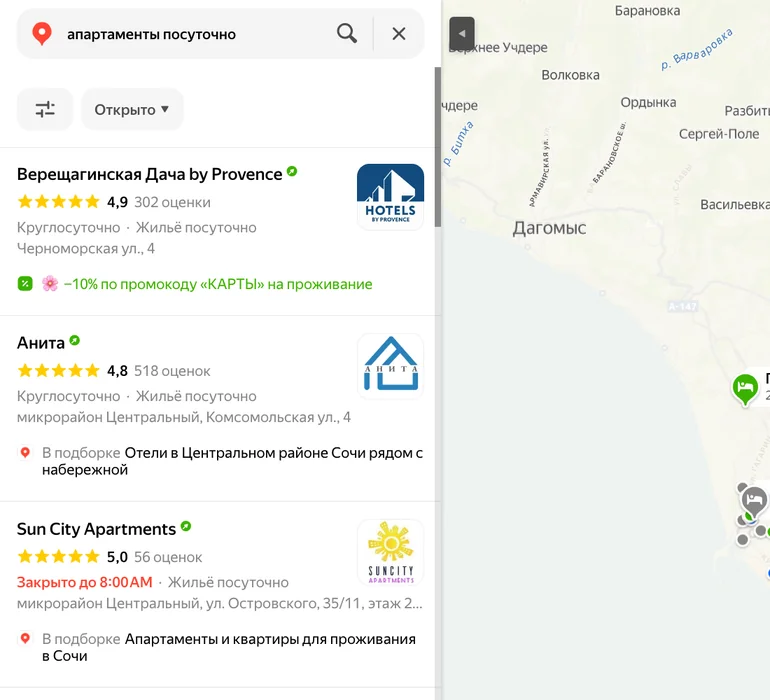
Task: Clear search with the X button
Action: pyautogui.click(x=399, y=33)
